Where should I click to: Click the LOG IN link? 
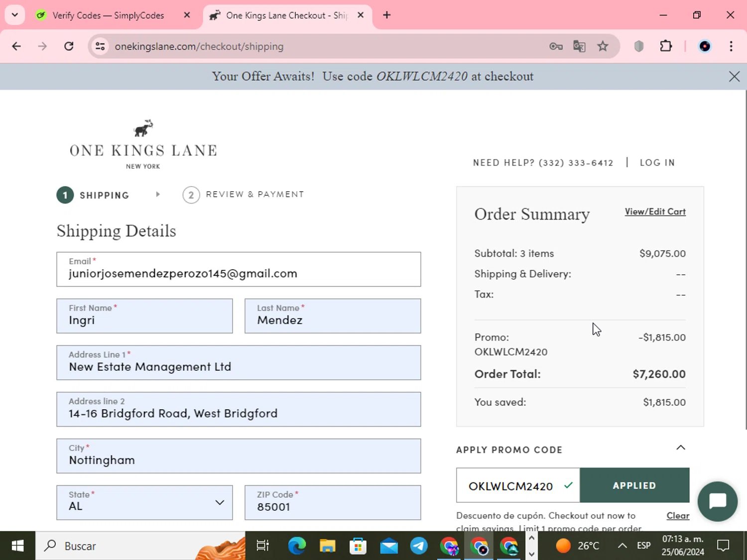tap(657, 163)
